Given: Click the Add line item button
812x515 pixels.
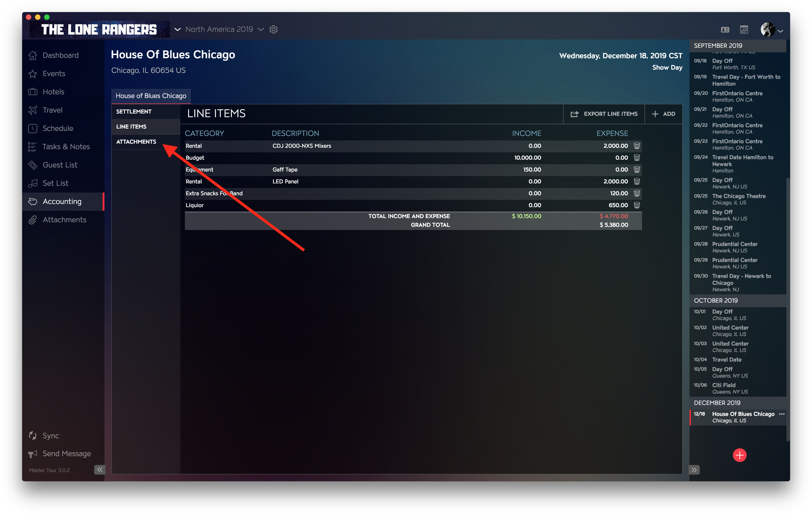Looking at the screenshot, I should pyautogui.click(x=663, y=114).
